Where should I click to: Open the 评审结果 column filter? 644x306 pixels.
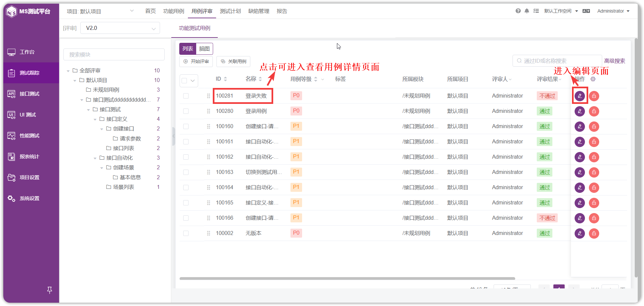(560, 79)
